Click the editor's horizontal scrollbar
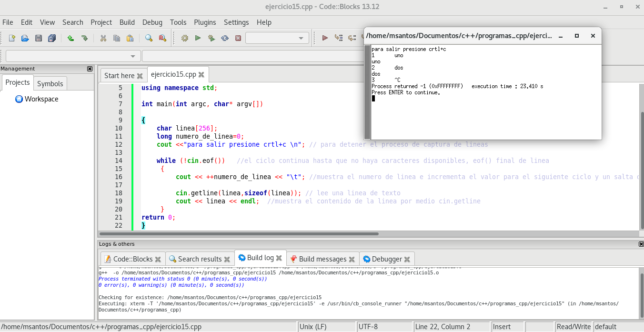The height and width of the screenshot is (332, 644). 238,234
